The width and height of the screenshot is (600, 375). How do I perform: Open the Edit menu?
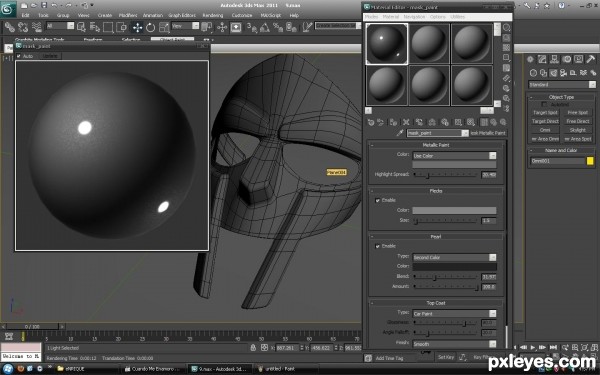pyautogui.click(x=26, y=15)
